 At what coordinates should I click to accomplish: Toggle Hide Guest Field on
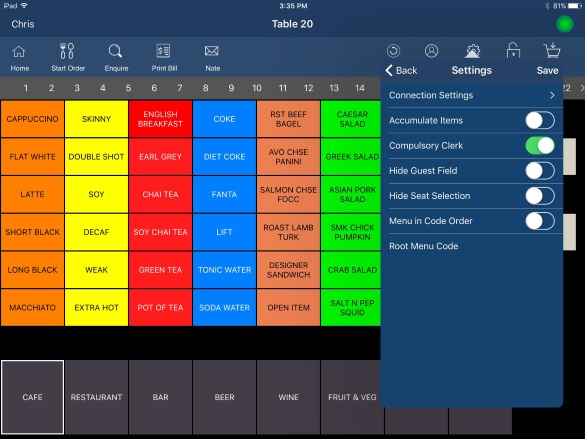[540, 171]
